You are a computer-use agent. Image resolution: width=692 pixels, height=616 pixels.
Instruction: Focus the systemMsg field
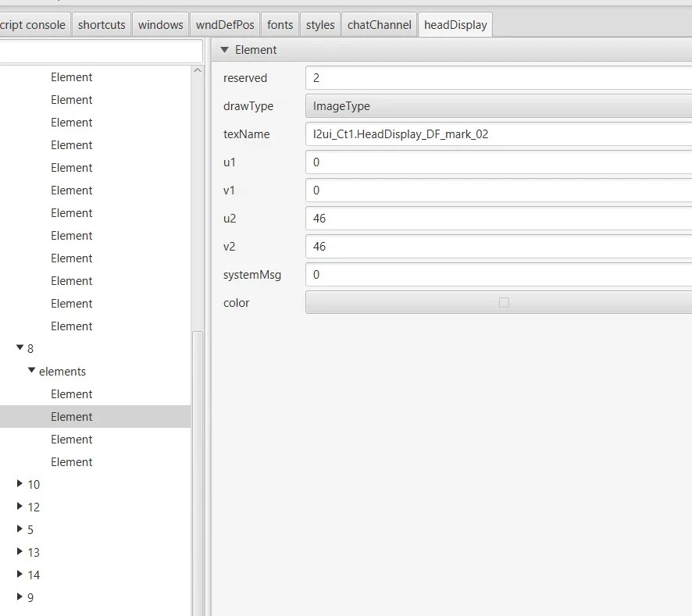499,275
